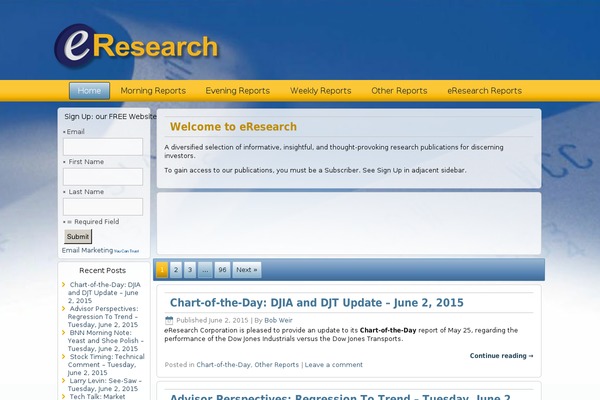Open the Email Marketing link
This screenshot has height=400, width=600.
click(x=87, y=250)
